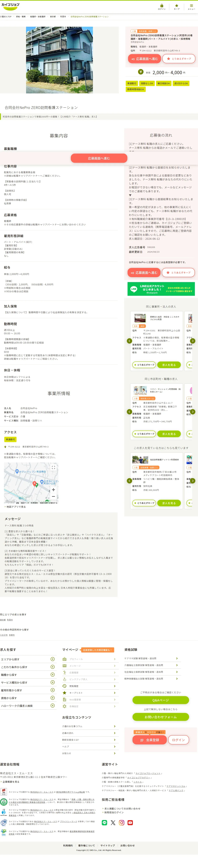Click とりあえずキープ on ツクイ・サンシャイン町田西館 card
The width and height of the screenshot is (198, 868).
click(x=144, y=434)
